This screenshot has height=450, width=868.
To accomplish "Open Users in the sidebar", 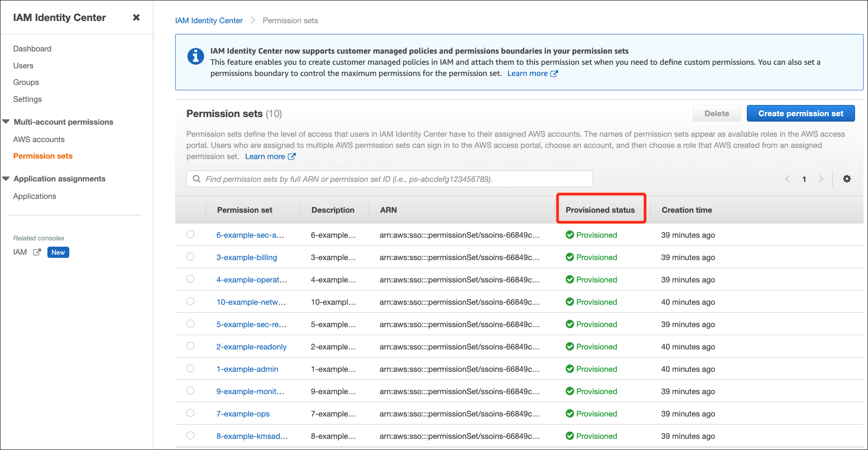I will 23,66.
